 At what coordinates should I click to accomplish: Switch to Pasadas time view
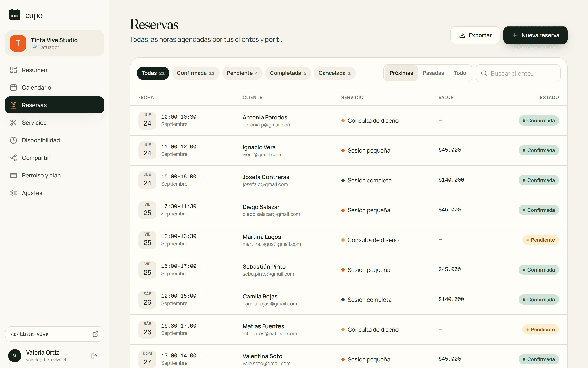(433, 73)
